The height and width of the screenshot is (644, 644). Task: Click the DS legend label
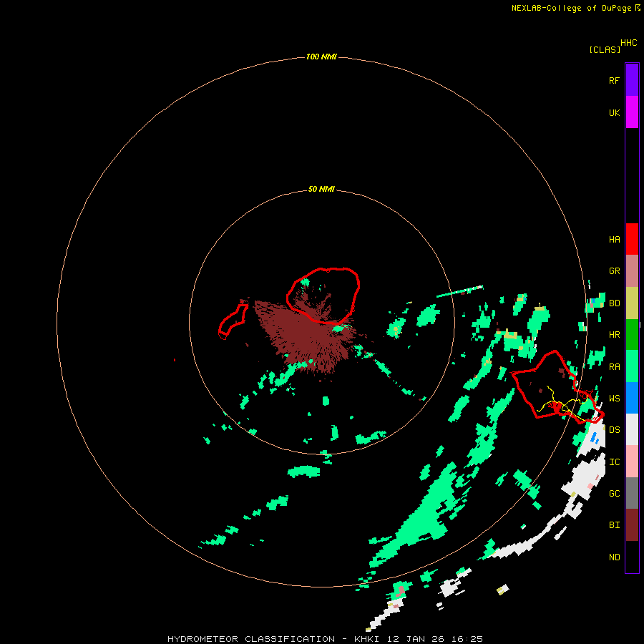[614, 430]
